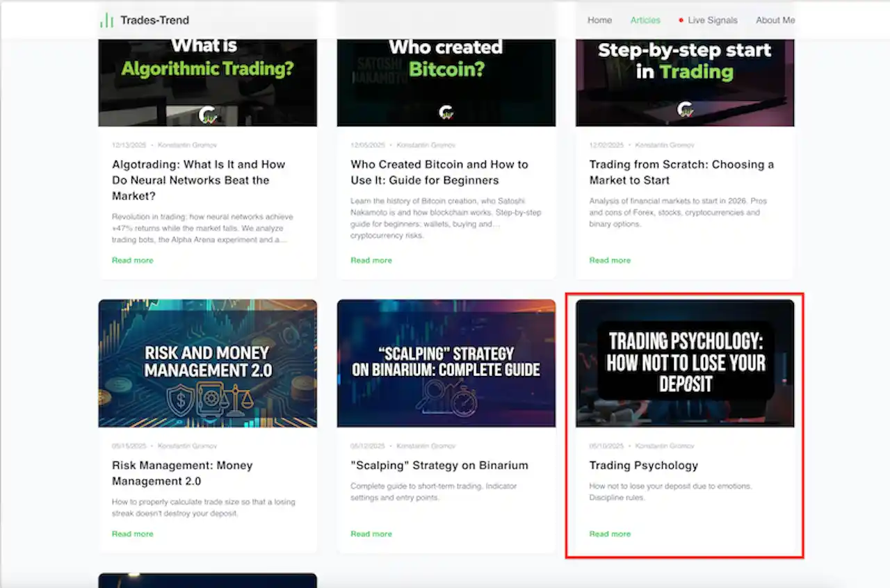Click the 05/15/2025 date
Screen dimensions: 890x588
[129, 446]
